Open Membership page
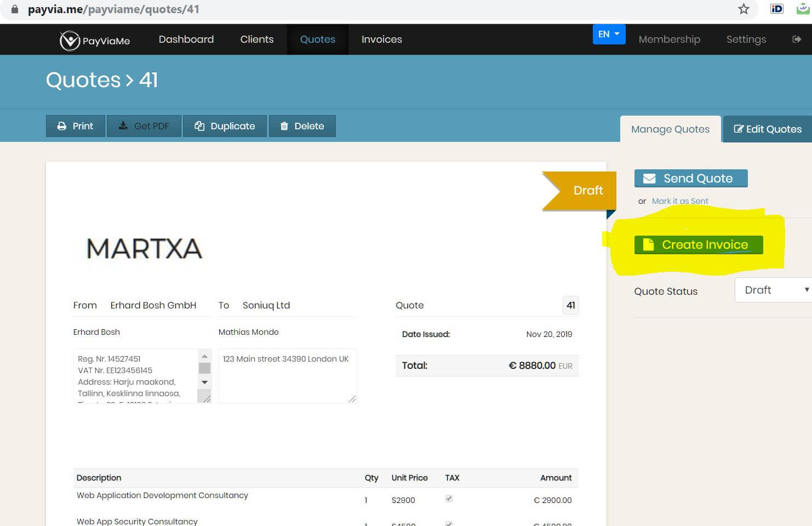This screenshot has height=526, width=812. point(670,39)
